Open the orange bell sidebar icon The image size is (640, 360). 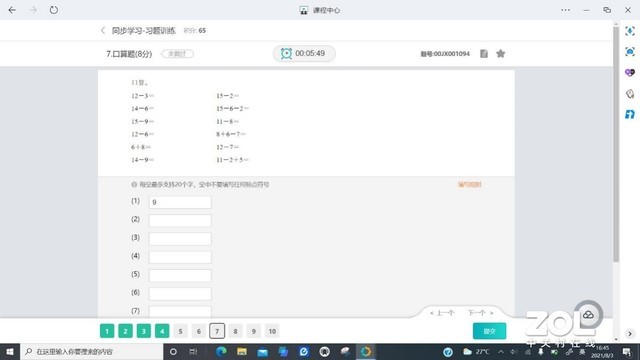click(630, 93)
